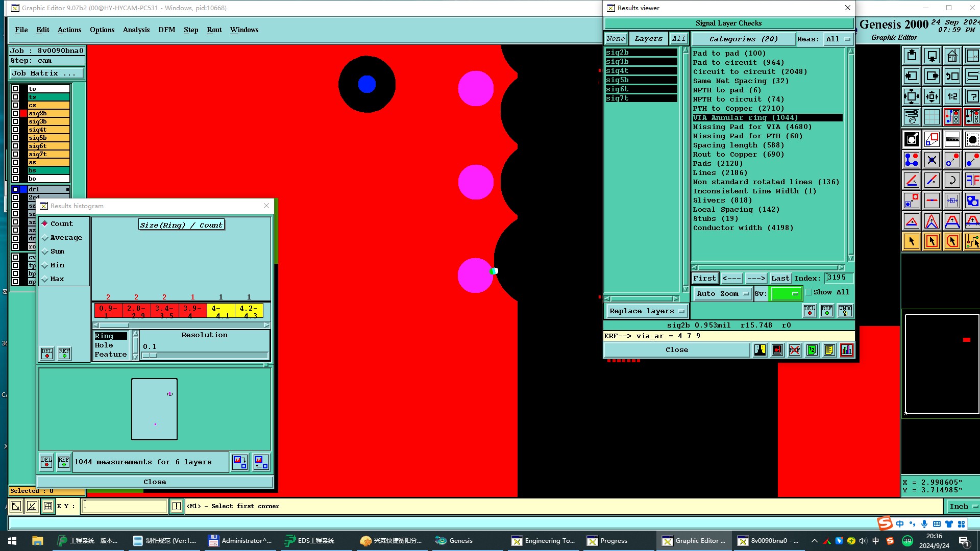The image size is (980, 551).
Task: Select the arrow pointer selection tool
Action: point(912,241)
